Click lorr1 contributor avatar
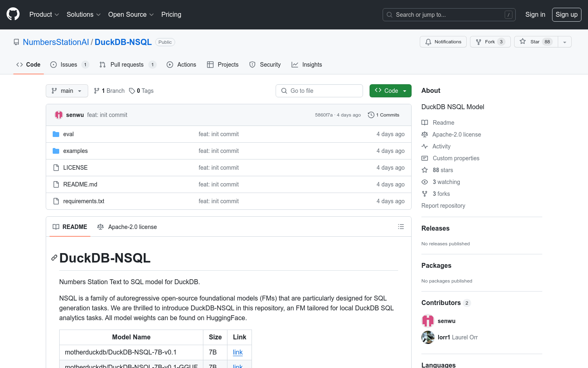588x368 pixels. click(428, 337)
